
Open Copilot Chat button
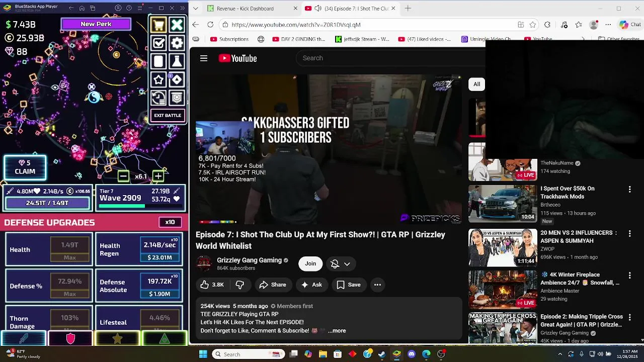pos(630,25)
